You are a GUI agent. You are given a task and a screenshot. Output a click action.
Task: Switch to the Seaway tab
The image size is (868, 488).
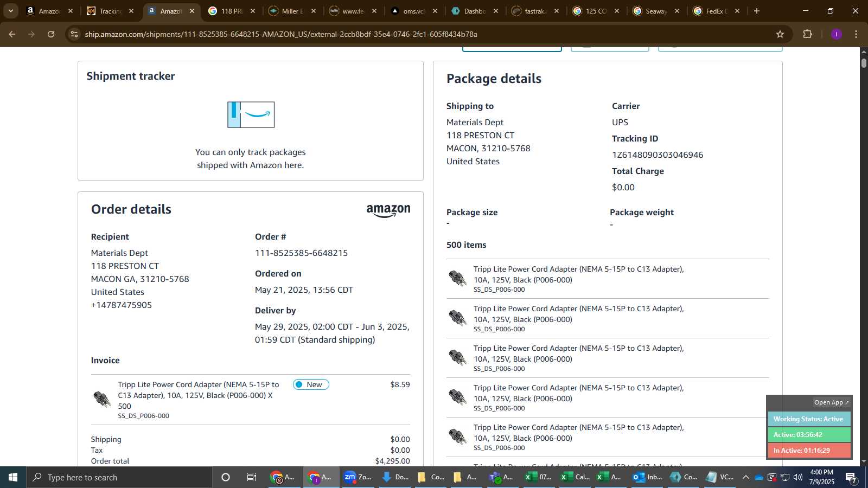click(656, 11)
